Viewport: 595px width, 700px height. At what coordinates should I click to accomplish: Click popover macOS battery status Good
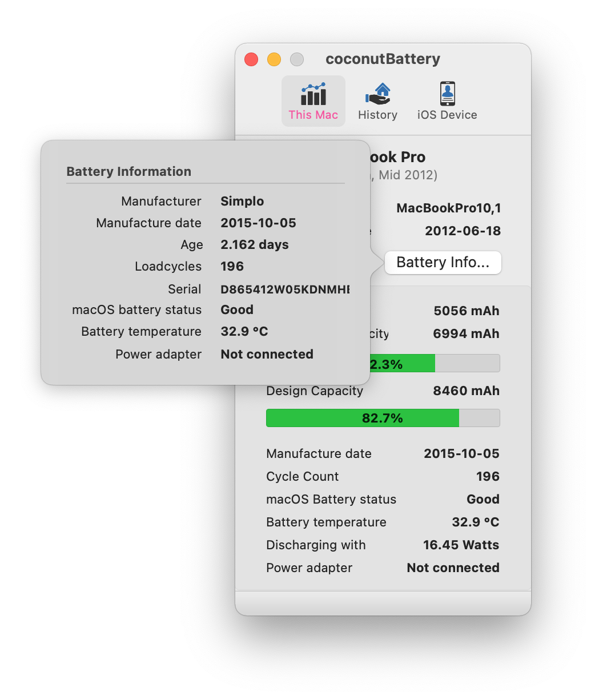point(237,309)
